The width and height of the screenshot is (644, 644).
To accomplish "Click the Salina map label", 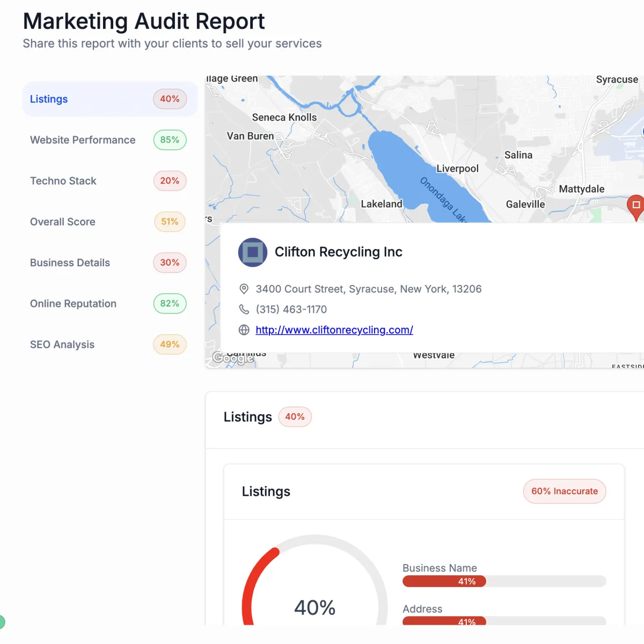I will pyautogui.click(x=518, y=155).
